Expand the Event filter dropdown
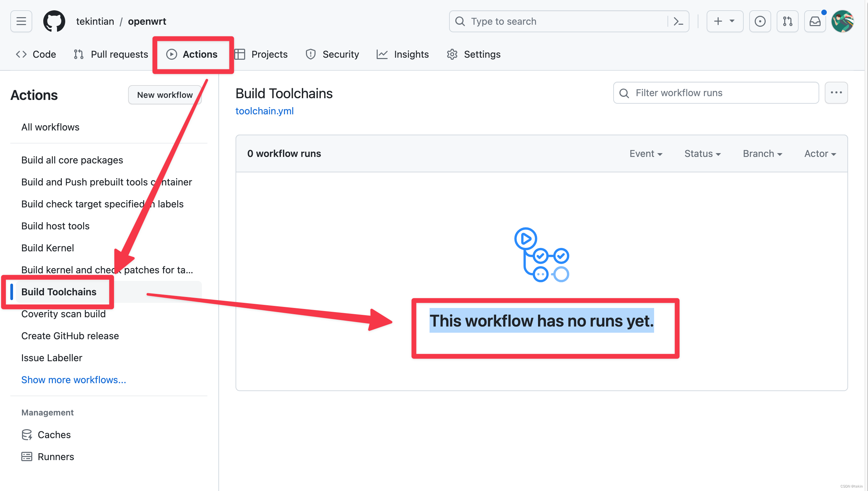This screenshot has width=868, height=491. pyautogui.click(x=646, y=154)
